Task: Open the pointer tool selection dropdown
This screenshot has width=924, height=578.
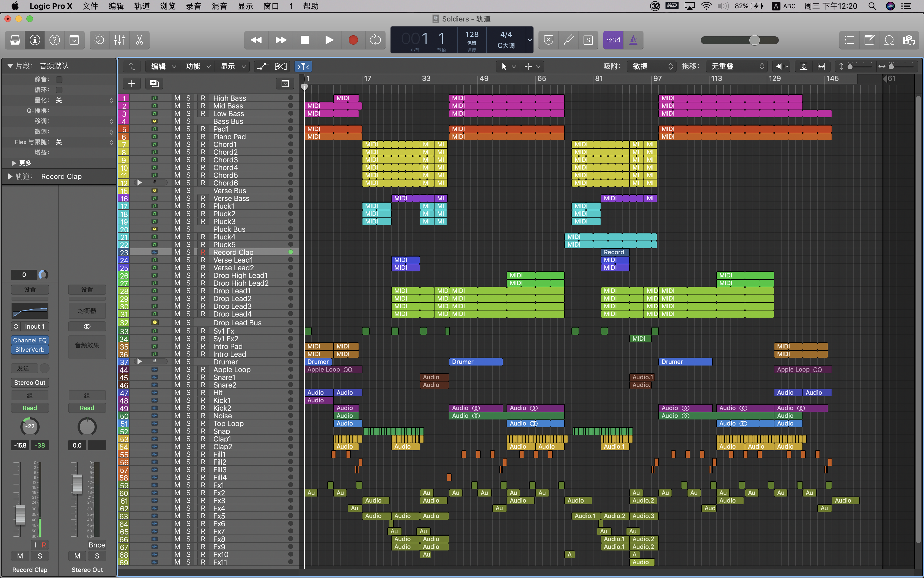Action: tap(508, 67)
